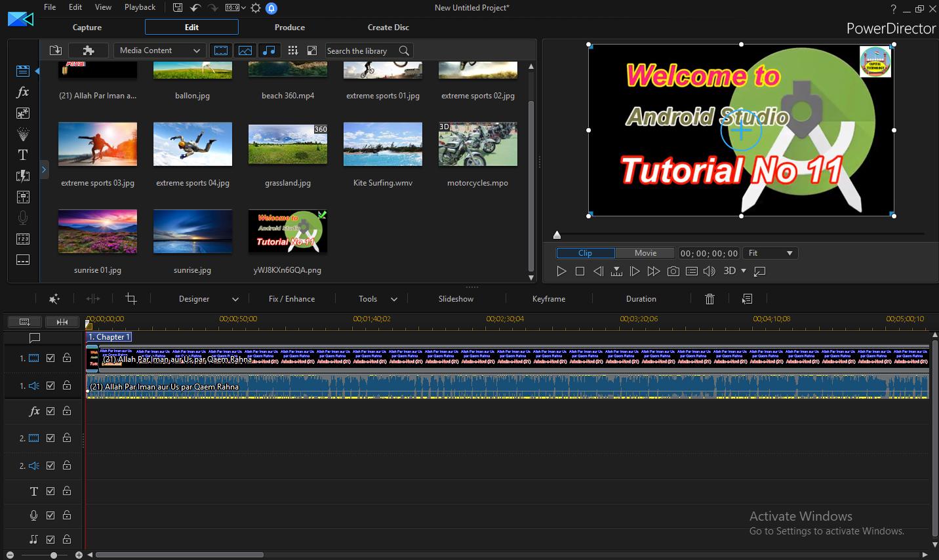Toggle the image files filter icon
939x560 pixels.
pos(245,50)
